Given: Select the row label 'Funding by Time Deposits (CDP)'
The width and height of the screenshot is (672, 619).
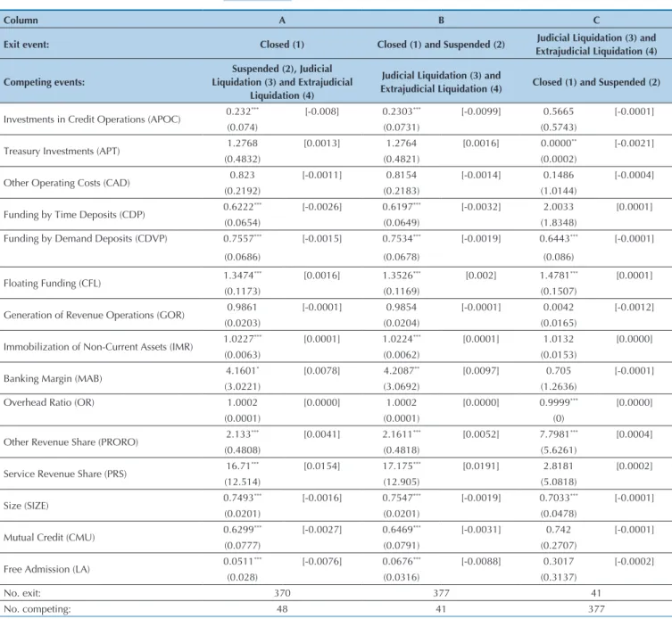Looking at the screenshot, I should [x=74, y=214].
